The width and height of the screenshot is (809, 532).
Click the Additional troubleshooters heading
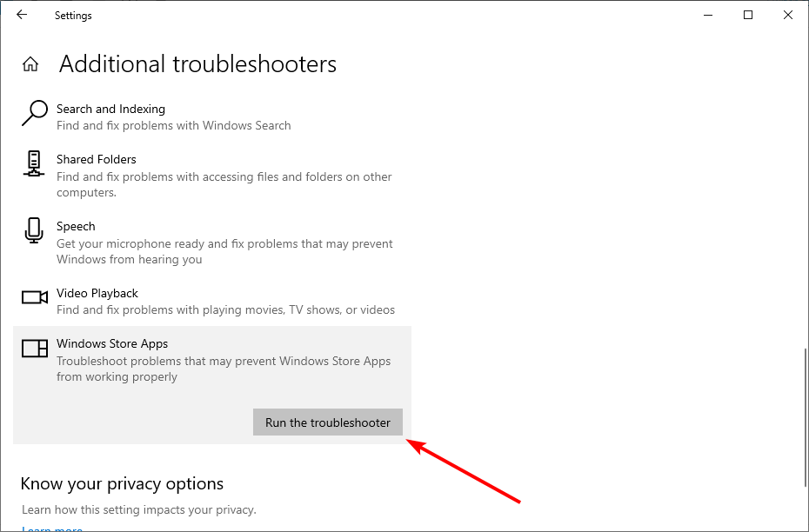click(197, 64)
